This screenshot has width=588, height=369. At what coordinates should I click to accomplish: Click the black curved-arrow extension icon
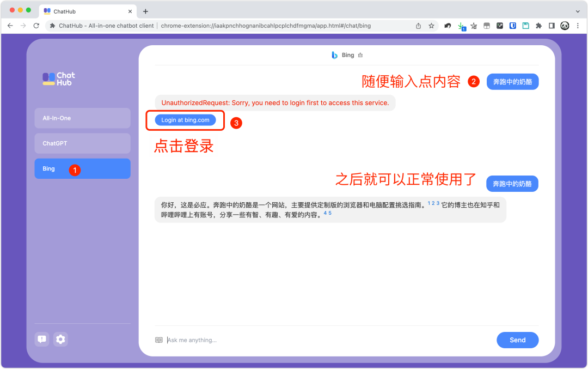tap(448, 26)
